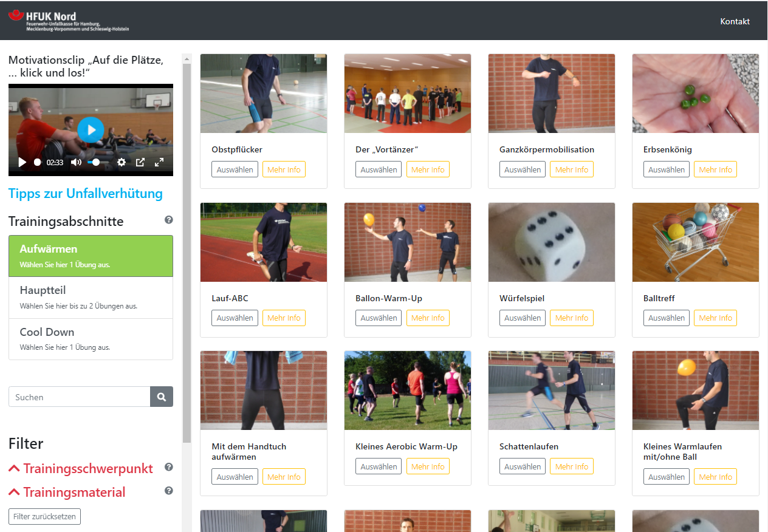Open Mehr Info for Erbsenkönig
This screenshot has width=768, height=532.
[716, 169]
